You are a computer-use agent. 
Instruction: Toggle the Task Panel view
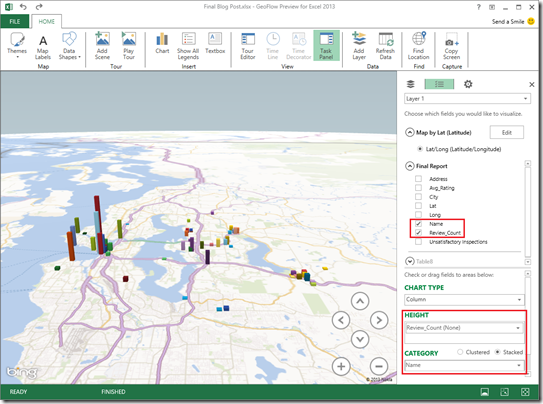coord(326,46)
